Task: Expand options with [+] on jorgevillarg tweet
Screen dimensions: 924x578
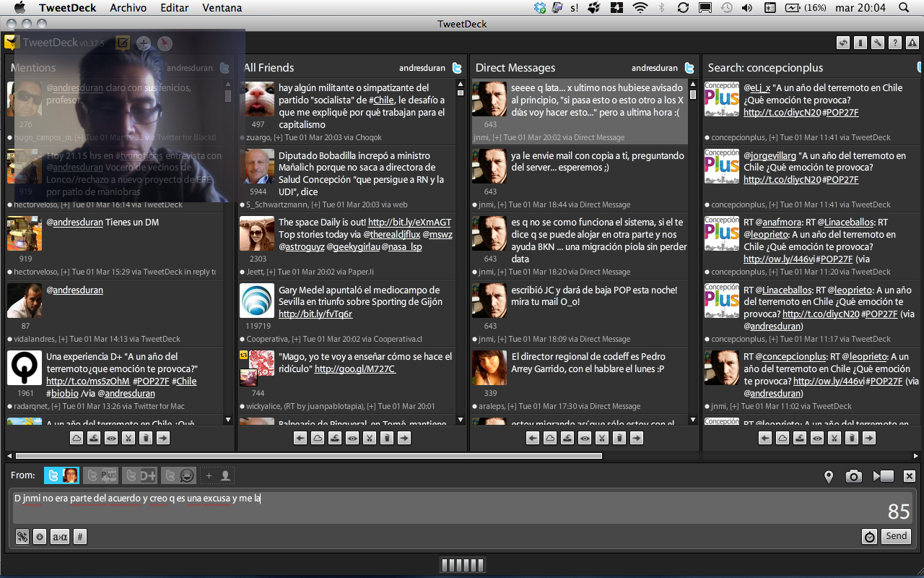Action: (x=774, y=204)
